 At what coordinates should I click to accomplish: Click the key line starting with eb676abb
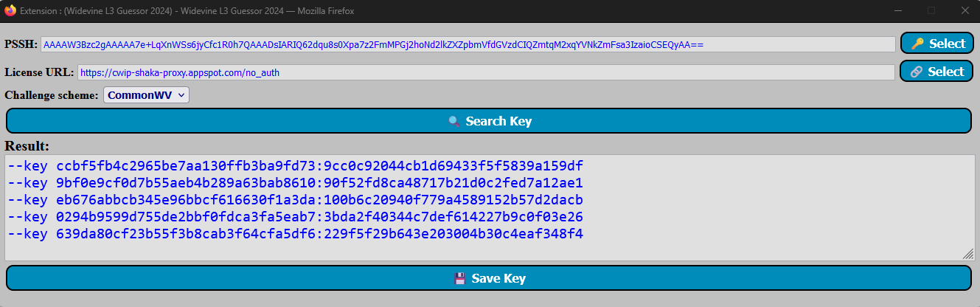coord(296,200)
